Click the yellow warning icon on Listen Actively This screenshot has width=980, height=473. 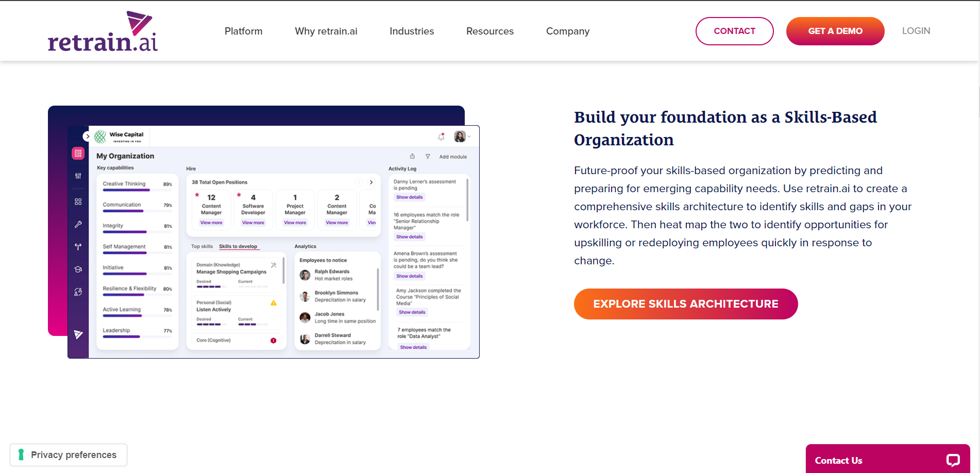(274, 303)
